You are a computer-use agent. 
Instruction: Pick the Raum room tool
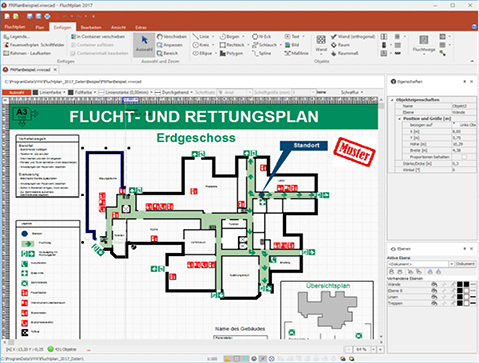[340, 45]
